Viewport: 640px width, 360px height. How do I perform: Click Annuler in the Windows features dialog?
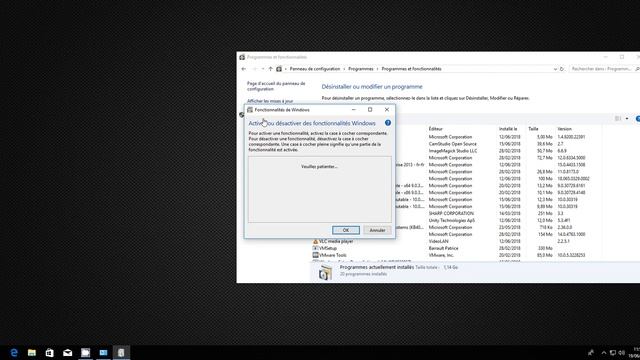pos(377,230)
